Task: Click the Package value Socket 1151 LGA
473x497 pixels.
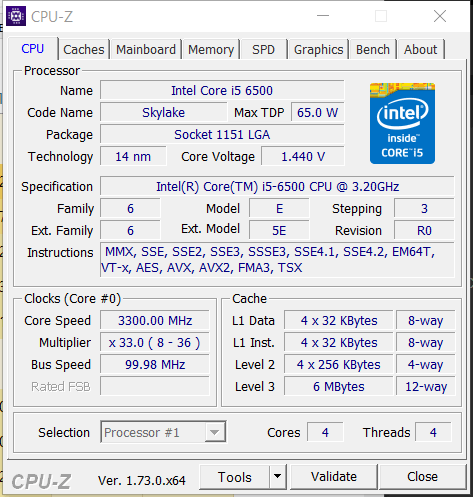Action: (222, 134)
